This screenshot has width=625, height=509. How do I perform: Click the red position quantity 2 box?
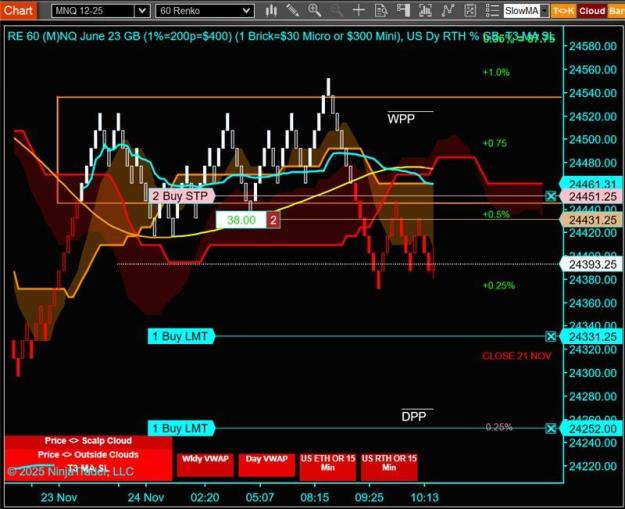click(x=273, y=220)
